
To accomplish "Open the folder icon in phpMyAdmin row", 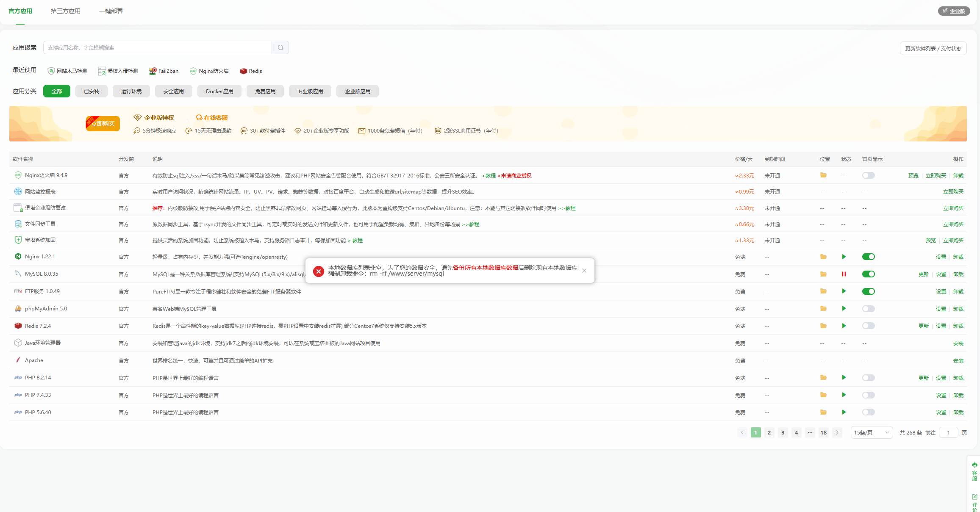I will (x=823, y=309).
